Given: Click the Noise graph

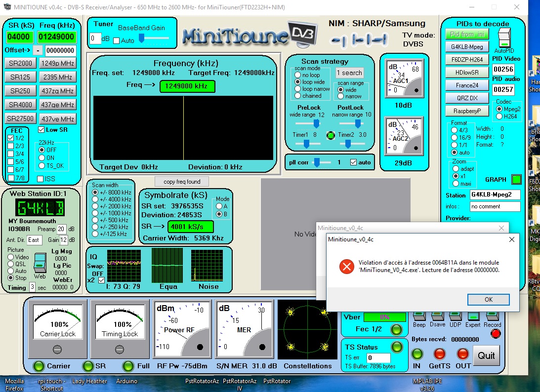Looking at the screenshot, I should pyautogui.click(x=208, y=265).
